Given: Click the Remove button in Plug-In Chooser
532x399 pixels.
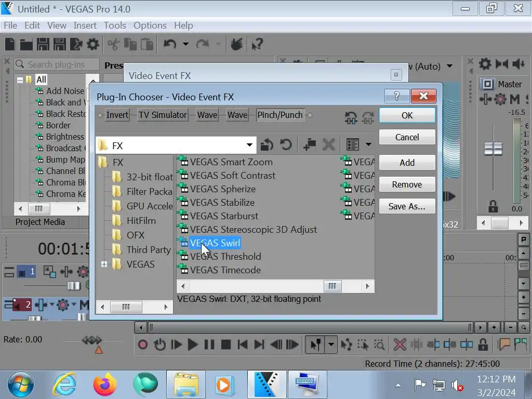Looking at the screenshot, I should point(407,184).
